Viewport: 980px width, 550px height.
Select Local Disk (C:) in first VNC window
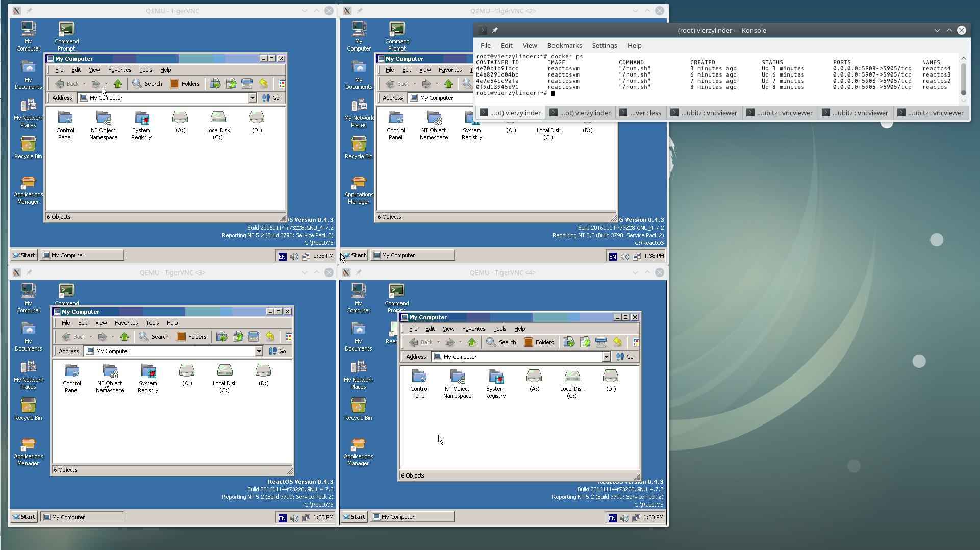click(x=218, y=125)
